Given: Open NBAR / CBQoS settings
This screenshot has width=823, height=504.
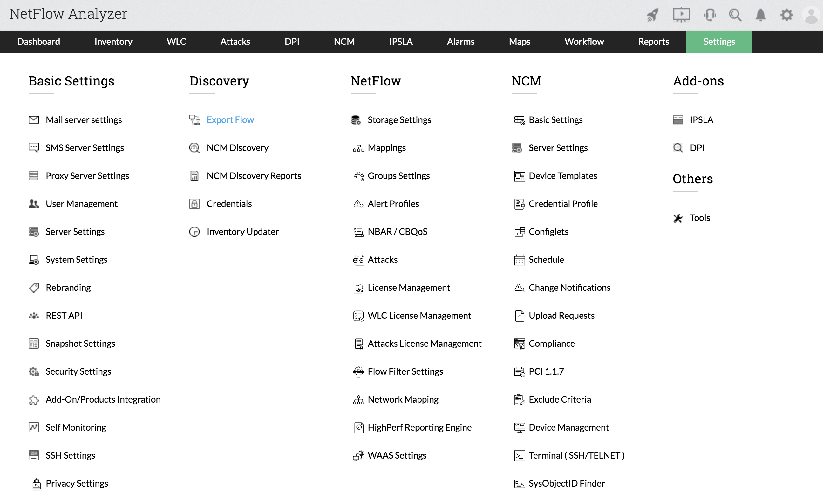Looking at the screenshot, I should [x=397, y=232].
